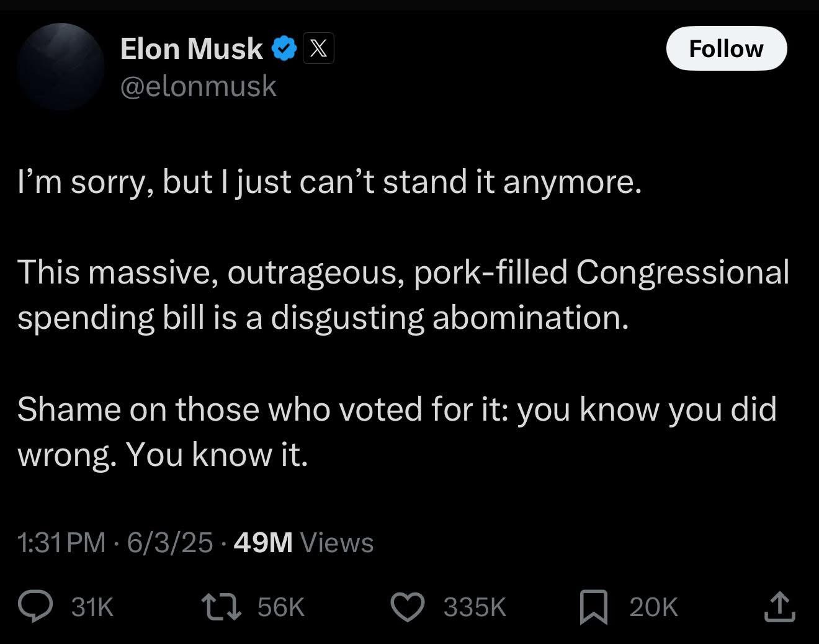
Task: Open the dark circular profile avatar
Action: (x=60, y=66)
